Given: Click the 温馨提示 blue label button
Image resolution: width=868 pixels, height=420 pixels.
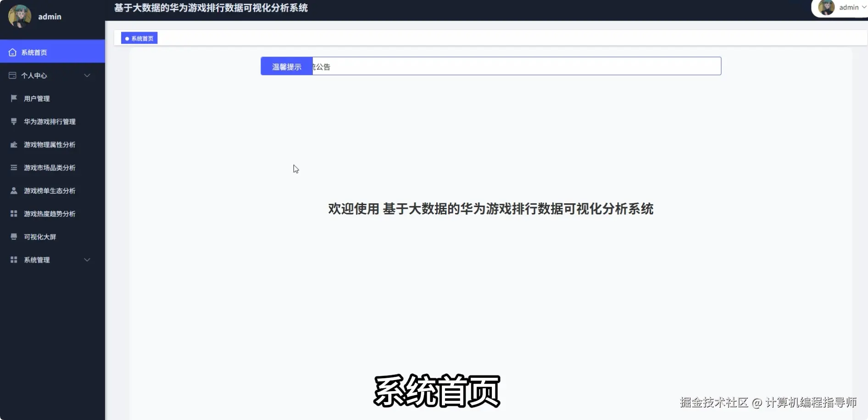Looking at the screenshot, I should (x=287, y=67).
